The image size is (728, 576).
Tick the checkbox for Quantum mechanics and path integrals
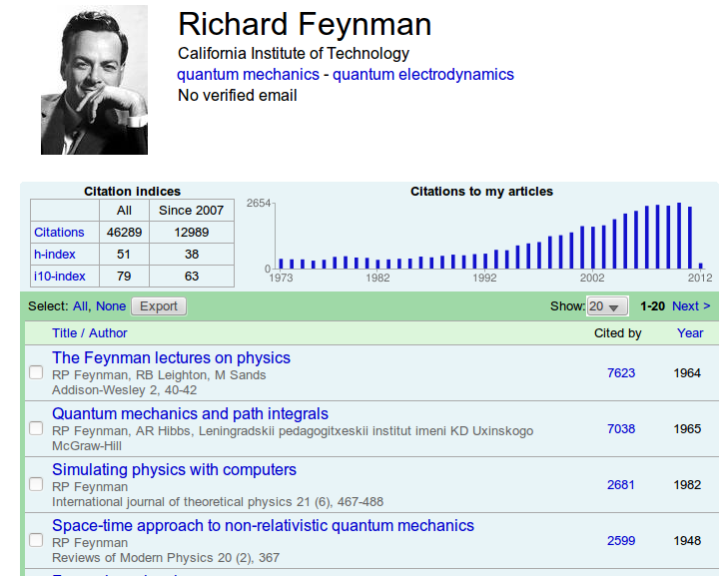point(36,428)
